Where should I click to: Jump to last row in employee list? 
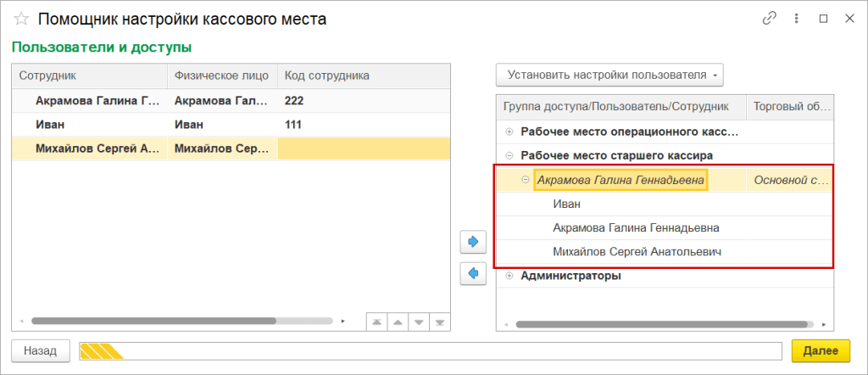click(439, 322)
